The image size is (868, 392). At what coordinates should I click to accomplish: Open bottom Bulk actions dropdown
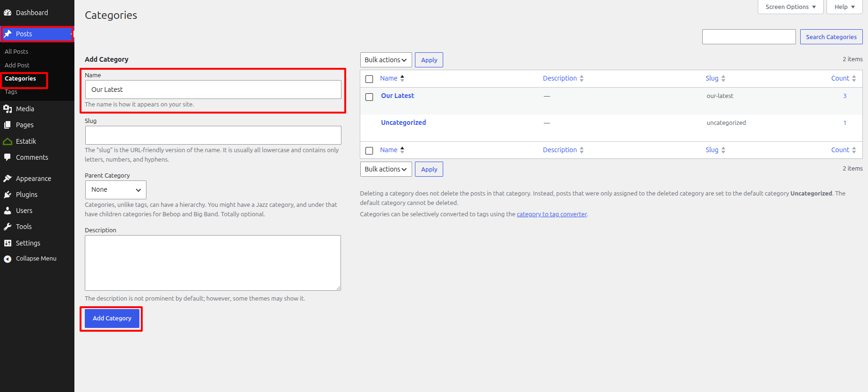(x=386, y=169)
